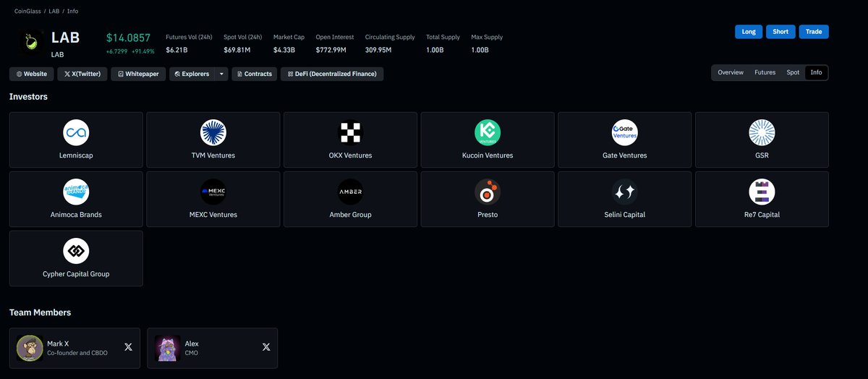The height and width of the screenshot is (379, 868).
Task: Click the Market Cap $4.33B value
Action: click(284, 50)
